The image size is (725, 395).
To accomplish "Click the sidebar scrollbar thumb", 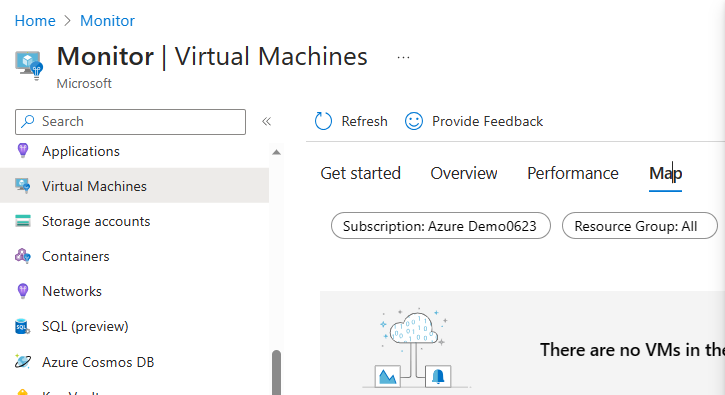I will (x=276, y=372).
